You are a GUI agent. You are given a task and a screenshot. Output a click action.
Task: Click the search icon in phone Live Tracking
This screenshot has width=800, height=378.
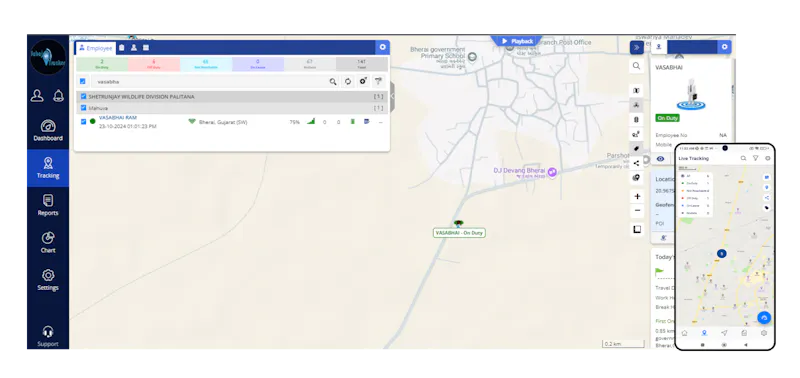743,159
